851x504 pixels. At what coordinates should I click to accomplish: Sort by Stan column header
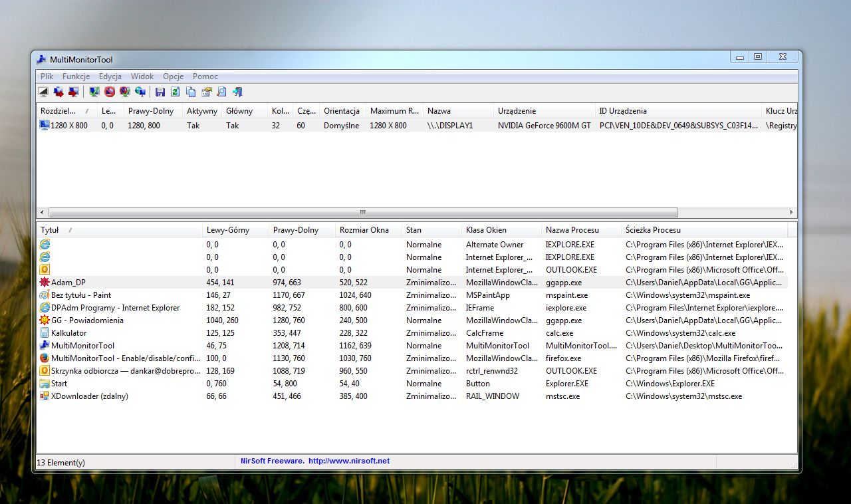(x=431, y=230)
